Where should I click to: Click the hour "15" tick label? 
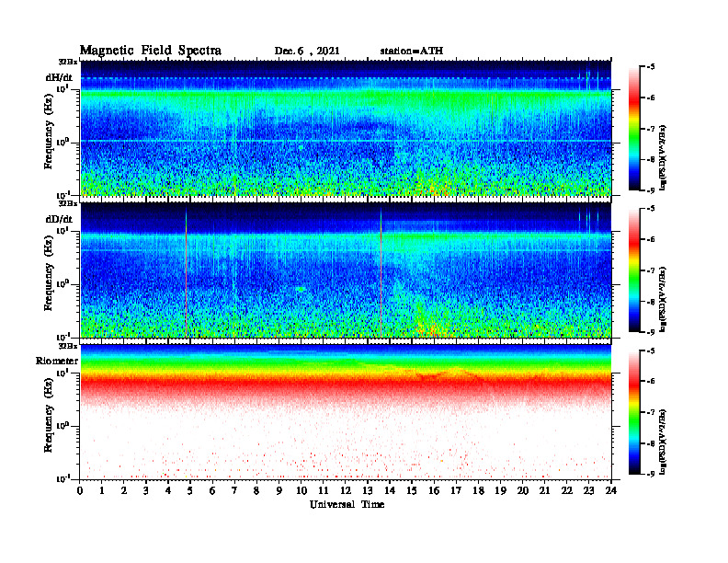(x=412, y=491)
